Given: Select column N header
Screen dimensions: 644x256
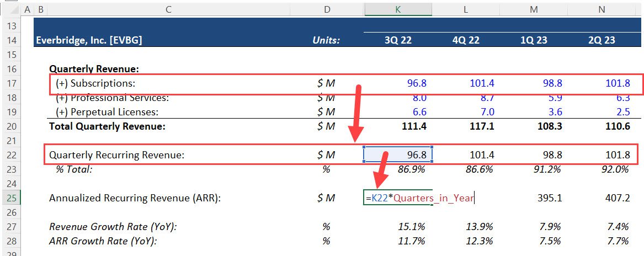Looking at the screenshot, I should click(x=601, y=9).
